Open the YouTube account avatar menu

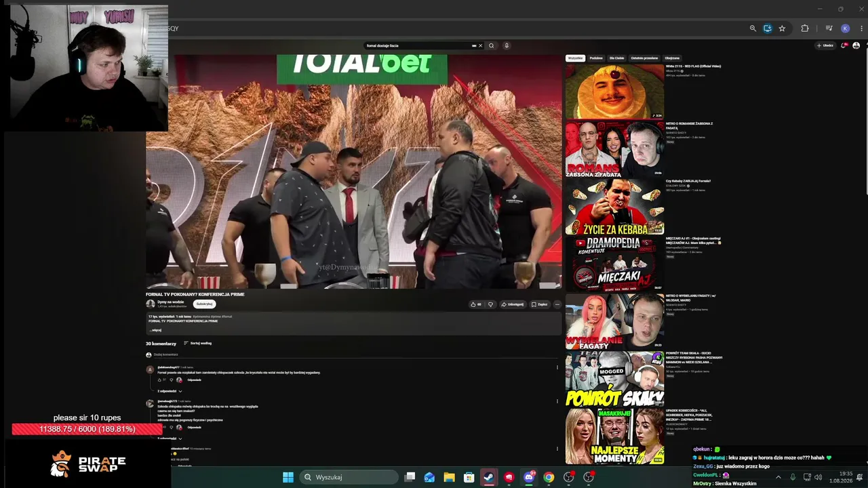tap(856, 45)
